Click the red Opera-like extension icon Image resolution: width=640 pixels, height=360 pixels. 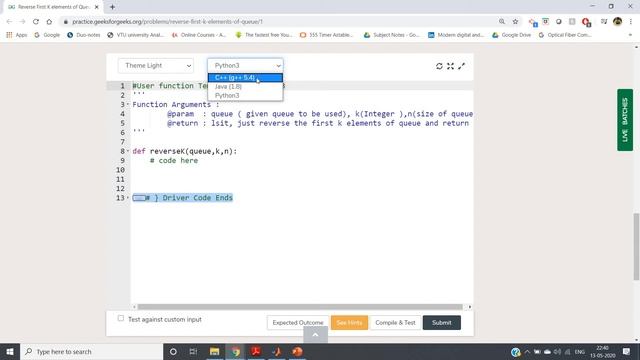pyautogui.click(x=586, y=22)
